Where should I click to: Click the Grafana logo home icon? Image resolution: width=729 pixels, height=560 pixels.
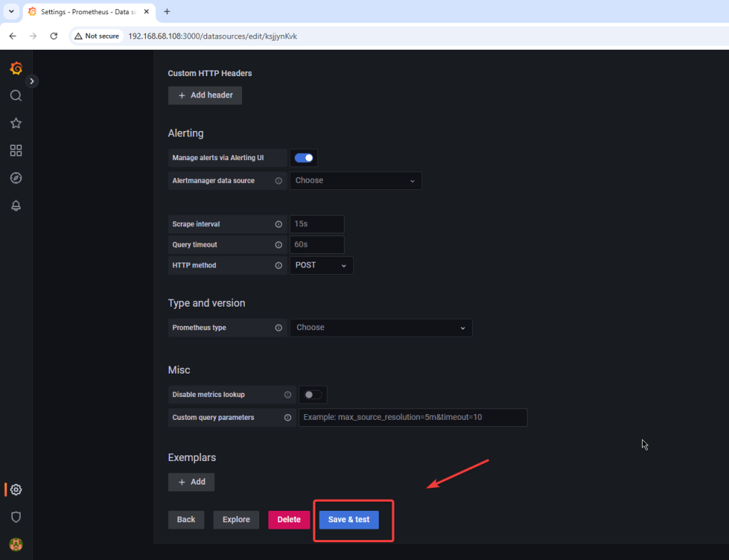pos(16,68)
